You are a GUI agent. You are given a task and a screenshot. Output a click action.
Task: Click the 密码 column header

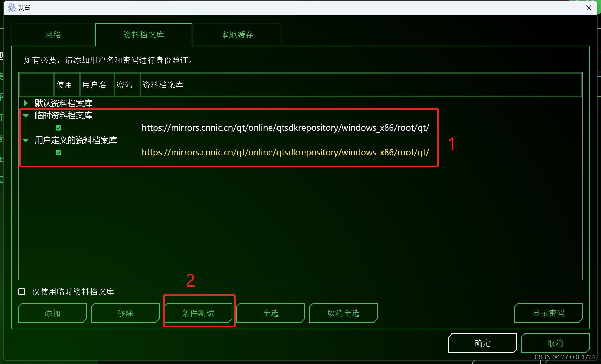[x=127, y=85]
